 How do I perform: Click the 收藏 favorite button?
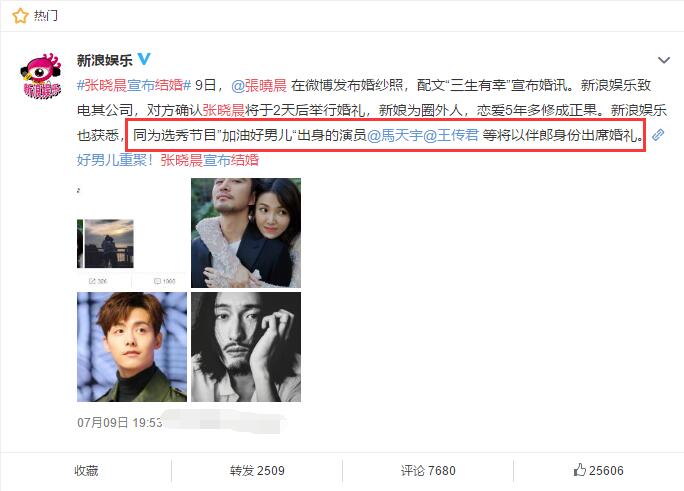pyautogui.click(x=86, y=471)
